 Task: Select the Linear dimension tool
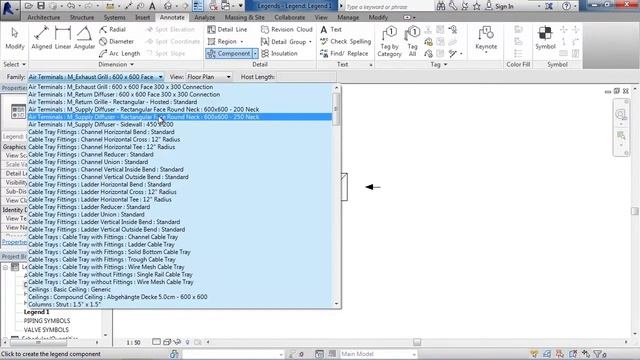pyautogui.click(x=63, y=38)
